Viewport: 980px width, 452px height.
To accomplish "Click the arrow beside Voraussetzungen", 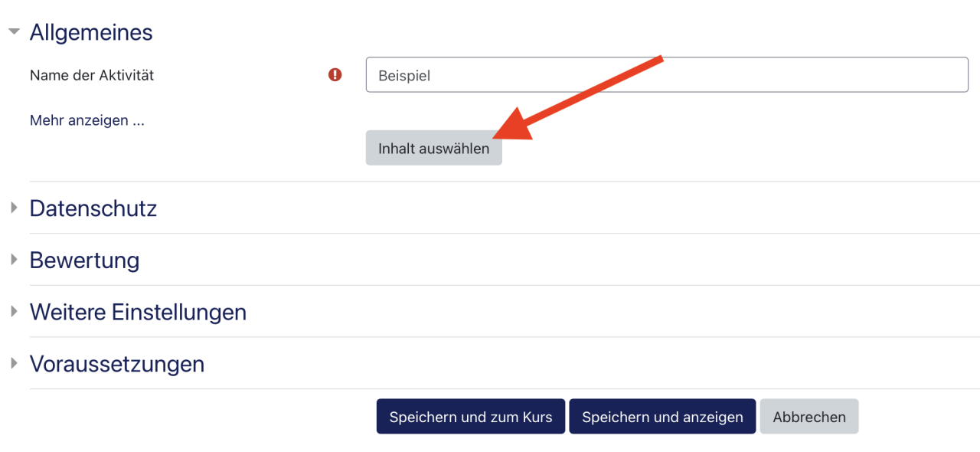I will click(14, 363).
